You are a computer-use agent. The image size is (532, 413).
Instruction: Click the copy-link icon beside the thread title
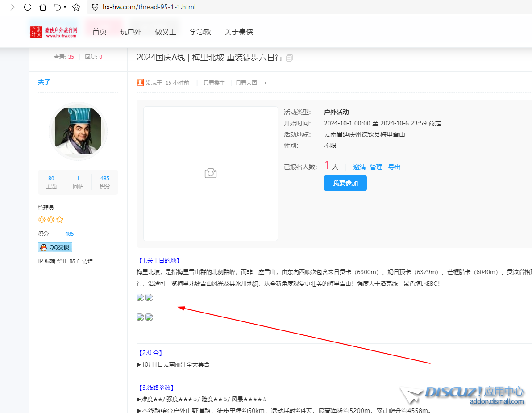pyautogui.click(x=290, y=58)
